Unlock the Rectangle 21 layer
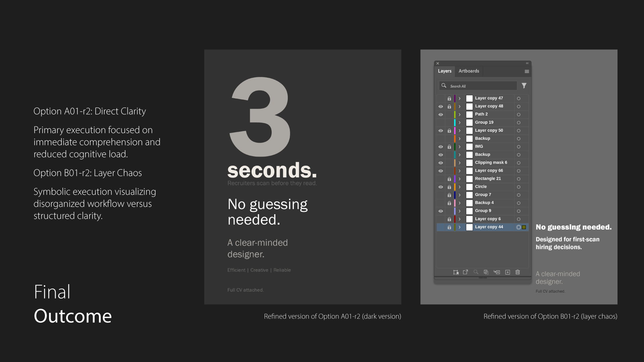The width and height of the screenshot is (644, 362). tap(449, 179)
